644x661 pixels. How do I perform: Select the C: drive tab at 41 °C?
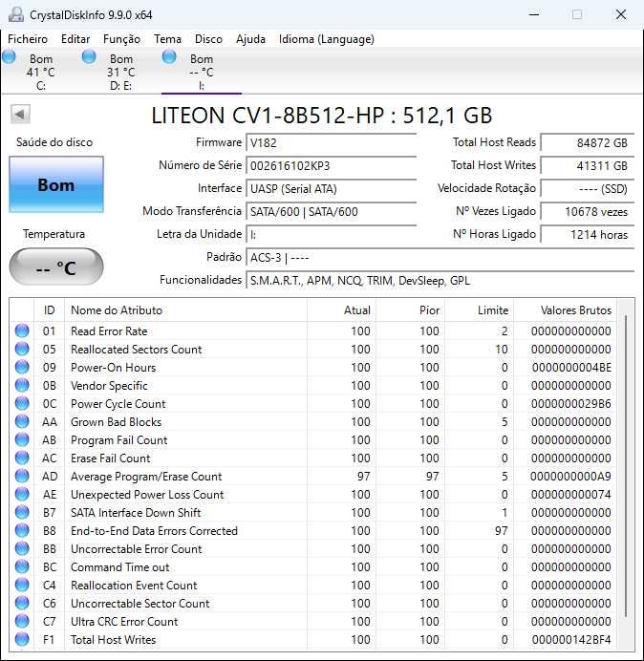pyautogui.click(x=40, y=72)
